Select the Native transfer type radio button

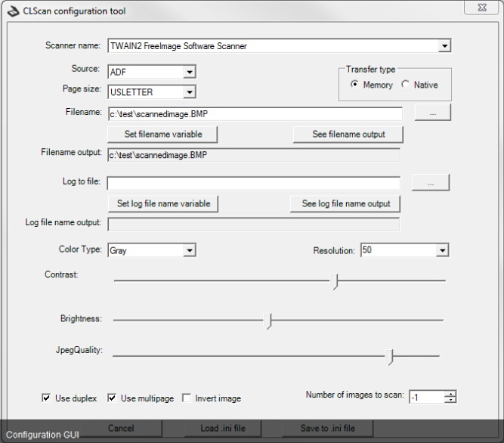[405, 84]
